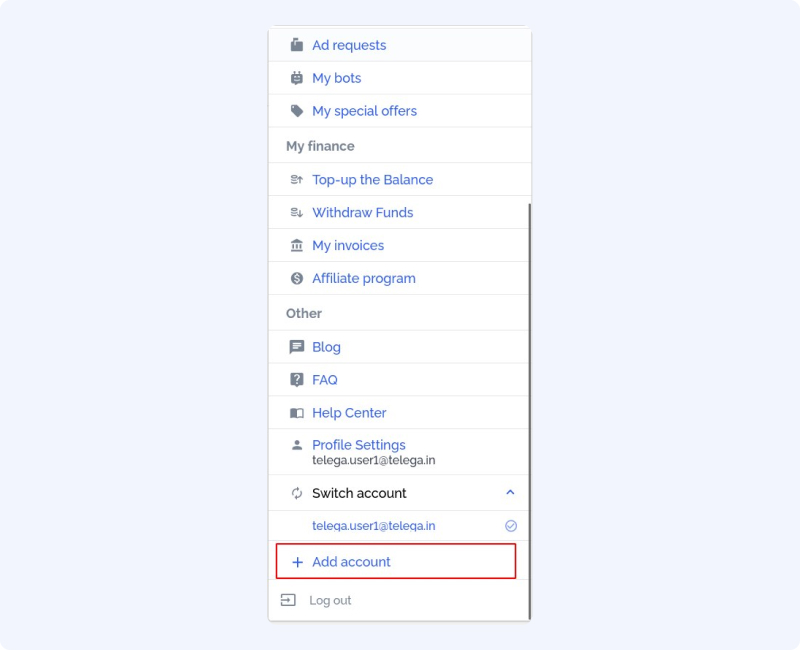Click the book icon beside Help Center
Screen dimensions: 800x650
coord(296,413)
